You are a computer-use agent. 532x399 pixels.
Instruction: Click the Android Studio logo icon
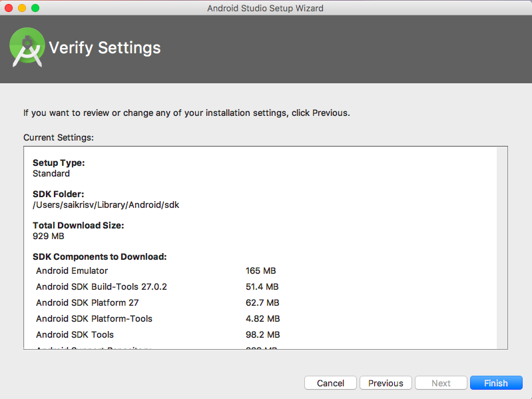pos(27,47)
